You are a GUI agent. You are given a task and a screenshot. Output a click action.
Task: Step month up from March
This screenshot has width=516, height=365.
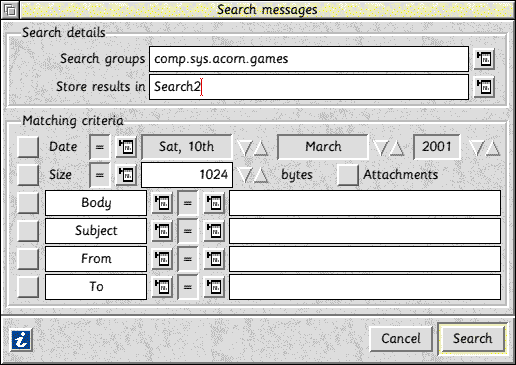pos(396,148)
